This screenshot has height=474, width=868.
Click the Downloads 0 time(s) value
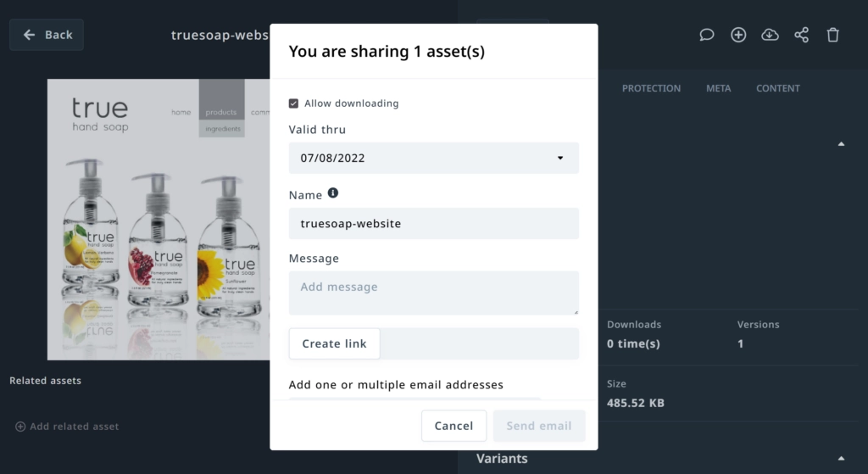pyautogui.click(x=633, y=343)
